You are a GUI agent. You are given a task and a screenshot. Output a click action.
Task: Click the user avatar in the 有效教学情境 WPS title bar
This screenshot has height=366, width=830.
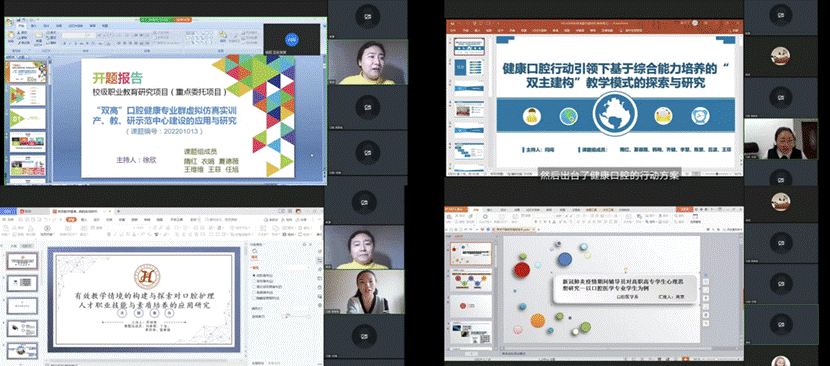299,211
